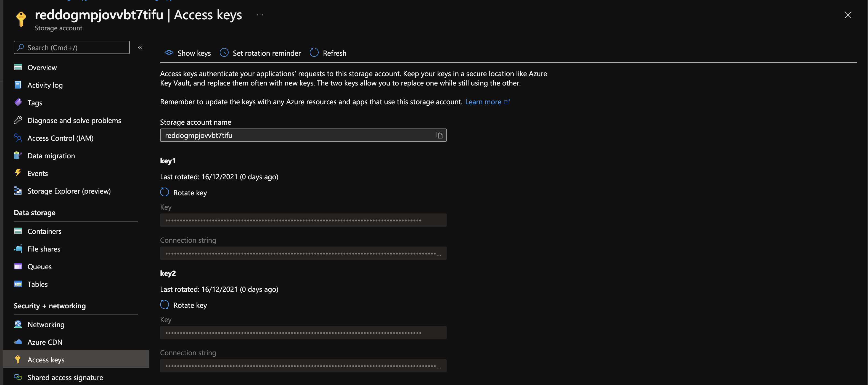Viewport: 868px width, 385px height.
Task: Click the File shares icon
Action: pos(18,249)
